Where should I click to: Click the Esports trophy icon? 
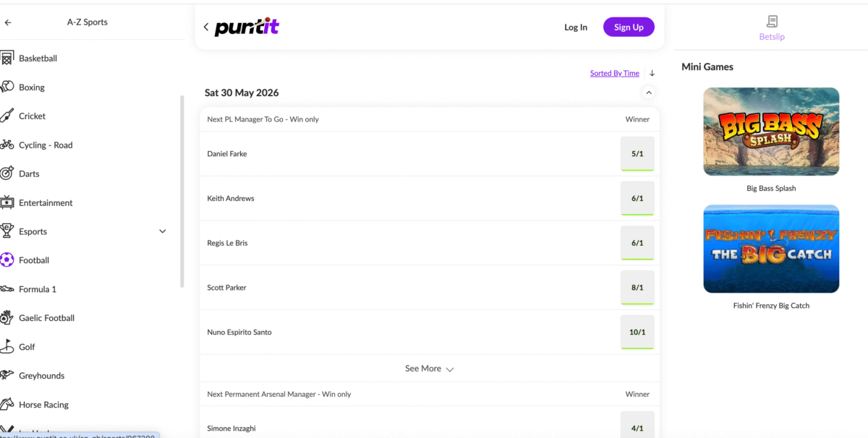[x=7, y=231]
